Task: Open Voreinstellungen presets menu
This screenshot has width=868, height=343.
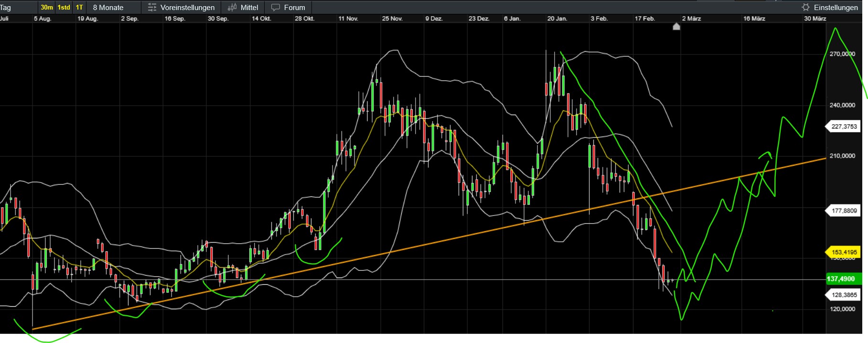Action: 187,7
